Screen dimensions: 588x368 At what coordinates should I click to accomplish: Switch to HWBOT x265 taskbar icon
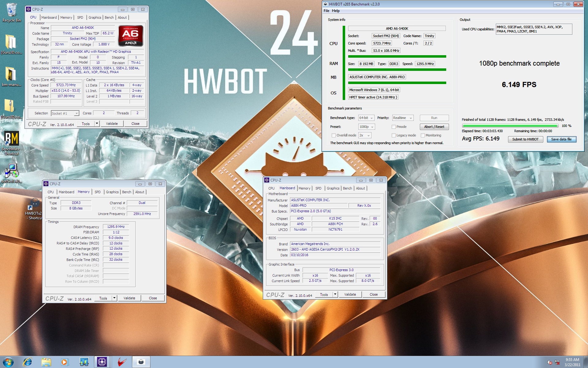tap(141, 362)
